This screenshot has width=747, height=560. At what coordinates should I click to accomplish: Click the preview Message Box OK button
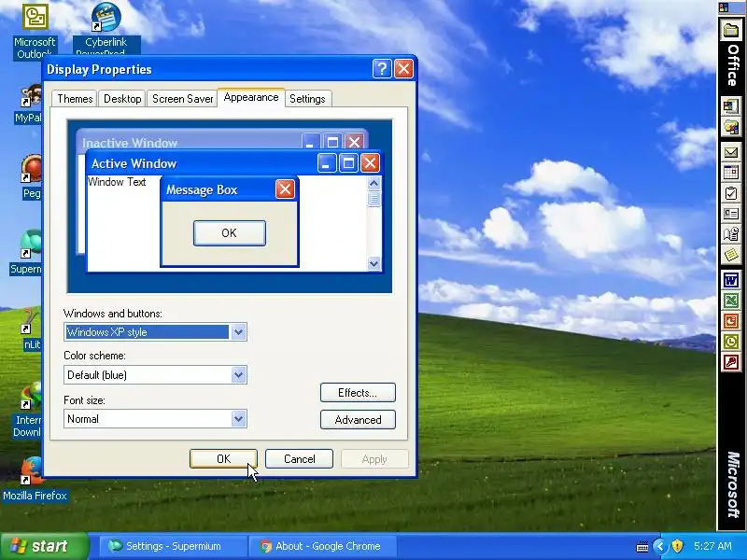229,232
